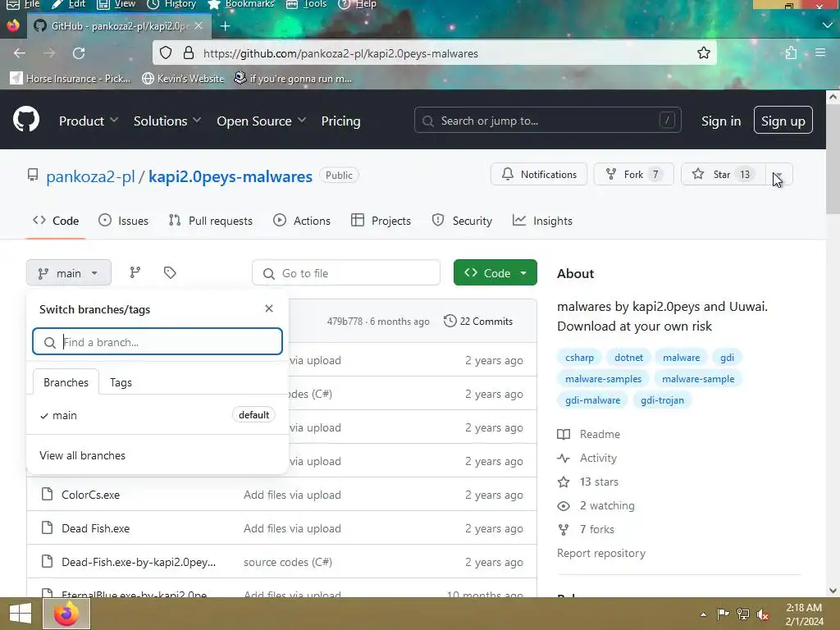Image resolution: width=840 pixels, height=630 pixels.
Task: Click the network tray icon
Action: click(x=743, y=614)
